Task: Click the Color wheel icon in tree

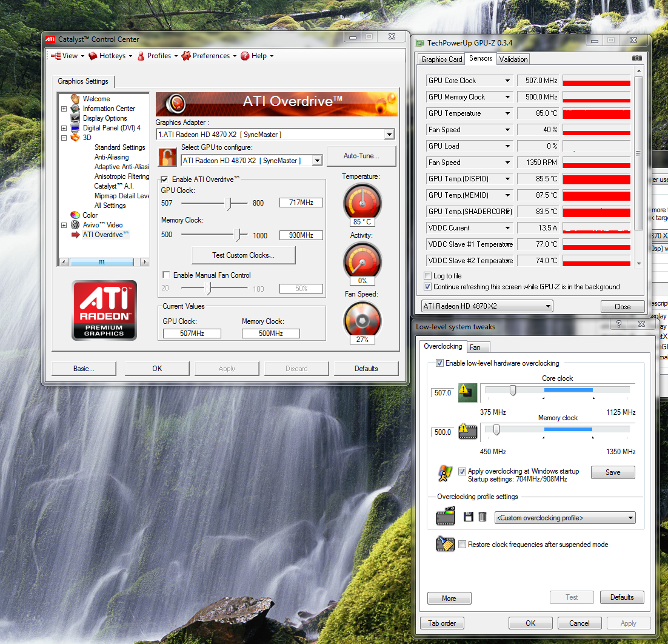Action: point(75,215)
